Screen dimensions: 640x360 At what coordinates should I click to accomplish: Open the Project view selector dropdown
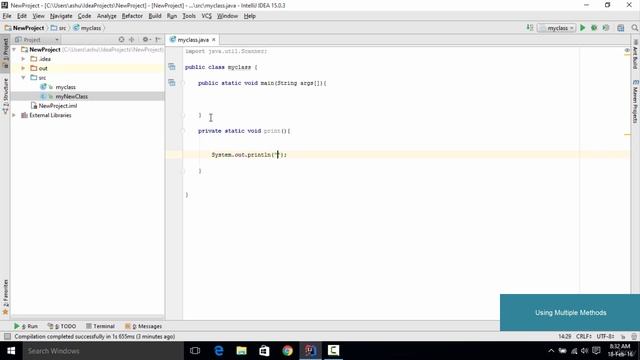coord(37,40)
